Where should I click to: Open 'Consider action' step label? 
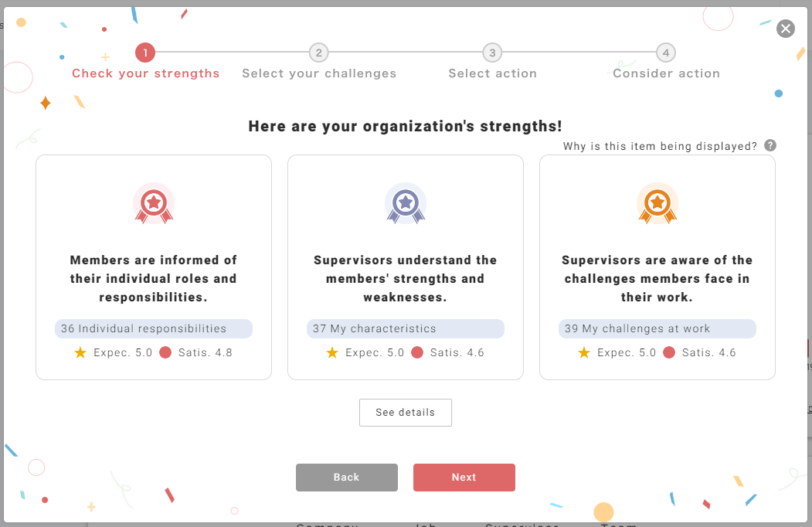coord(666,73)
